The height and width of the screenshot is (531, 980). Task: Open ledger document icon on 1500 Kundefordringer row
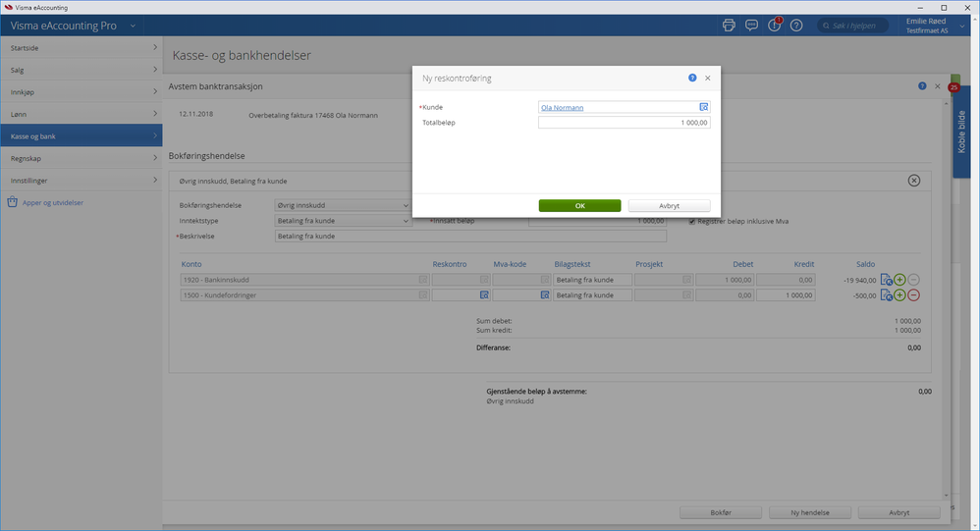click(887, 294)
